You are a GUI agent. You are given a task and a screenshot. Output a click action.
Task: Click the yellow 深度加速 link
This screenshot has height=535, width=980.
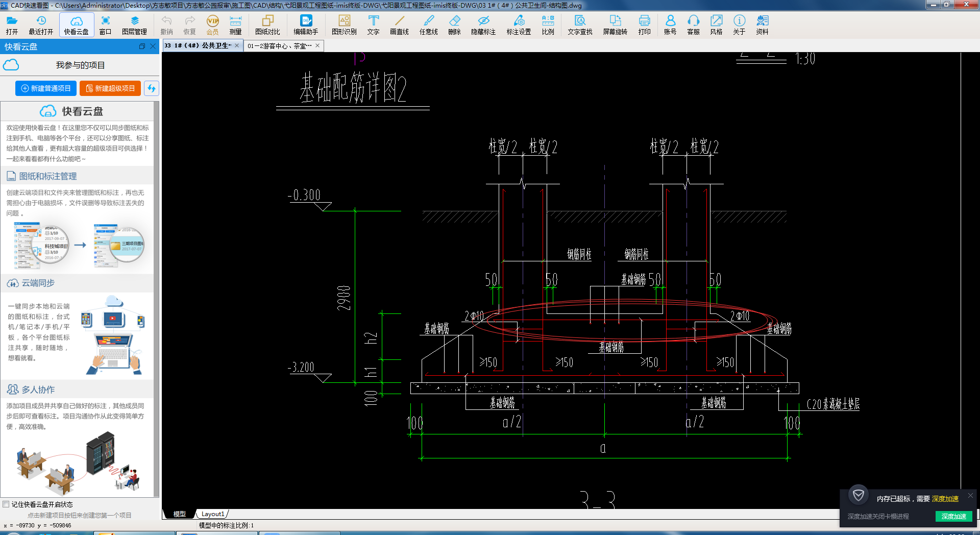945,499
